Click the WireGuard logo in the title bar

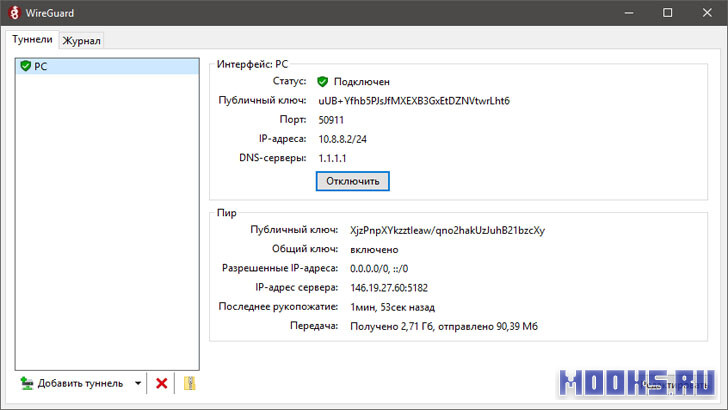click(x=14, y=13)
